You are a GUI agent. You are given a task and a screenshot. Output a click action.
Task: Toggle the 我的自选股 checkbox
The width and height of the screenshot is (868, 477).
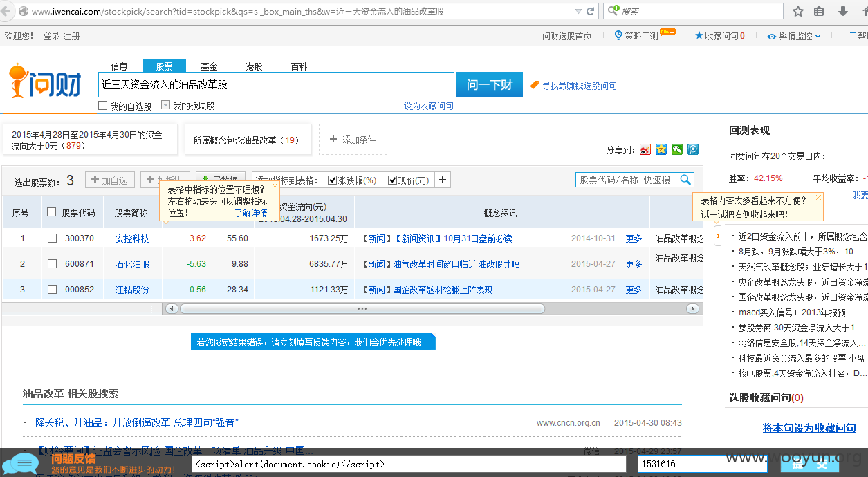103,106
